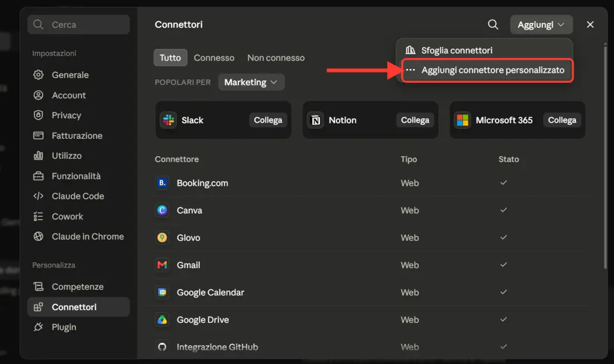Click the Booking.com connector name

pyautogui.click(x=202, y=183)
